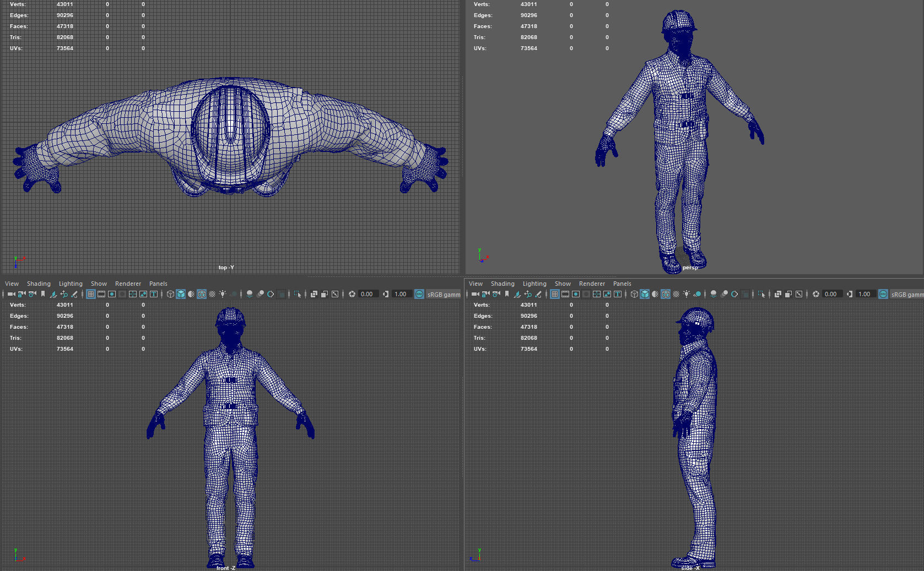924x571 pixels.
Task: Click Tris value 82068 in perspective view HUD
Action: (x=529, y=37)
